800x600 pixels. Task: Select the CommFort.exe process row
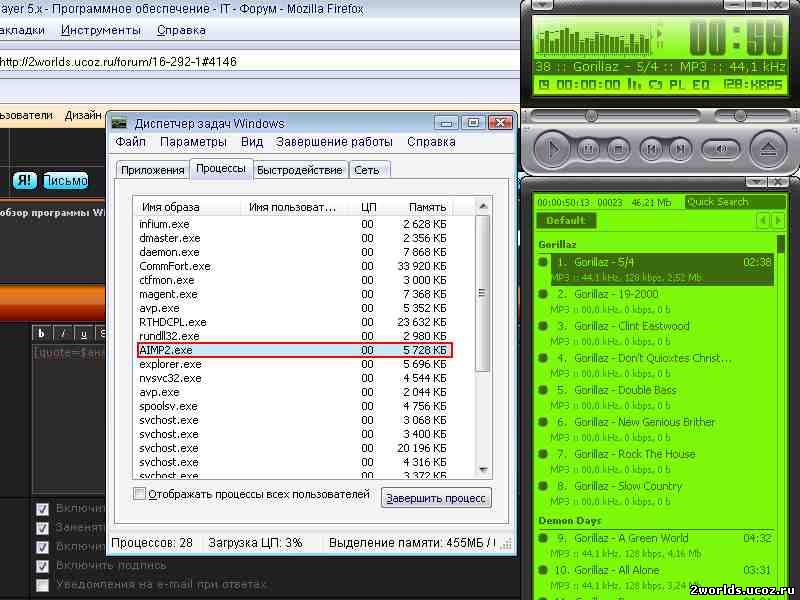click(293, 266)
